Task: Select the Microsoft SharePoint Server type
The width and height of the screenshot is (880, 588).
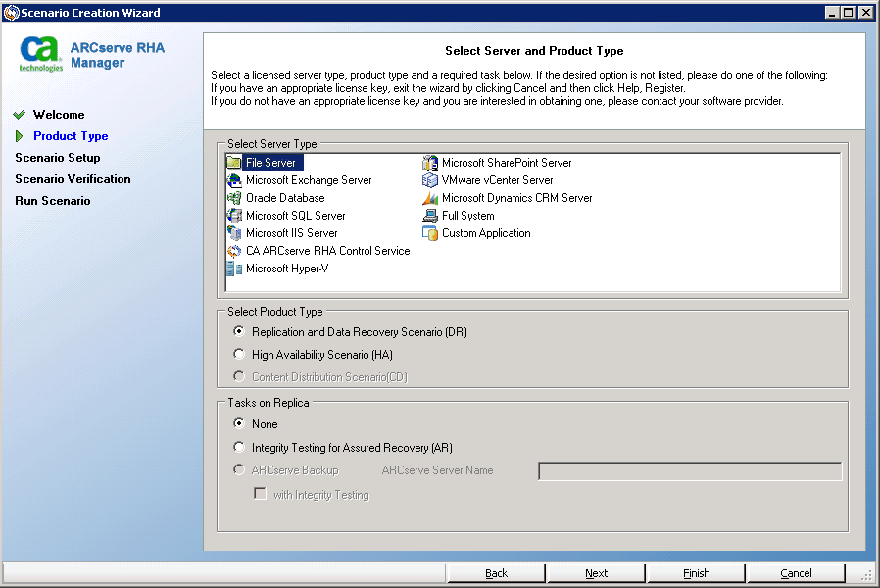Action: pos(509,163)
